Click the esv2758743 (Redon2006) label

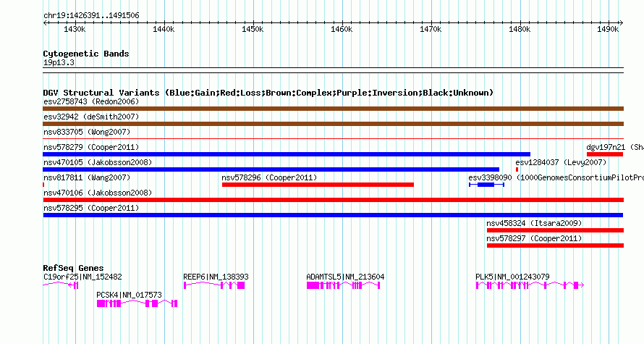(x=91, y=102)
